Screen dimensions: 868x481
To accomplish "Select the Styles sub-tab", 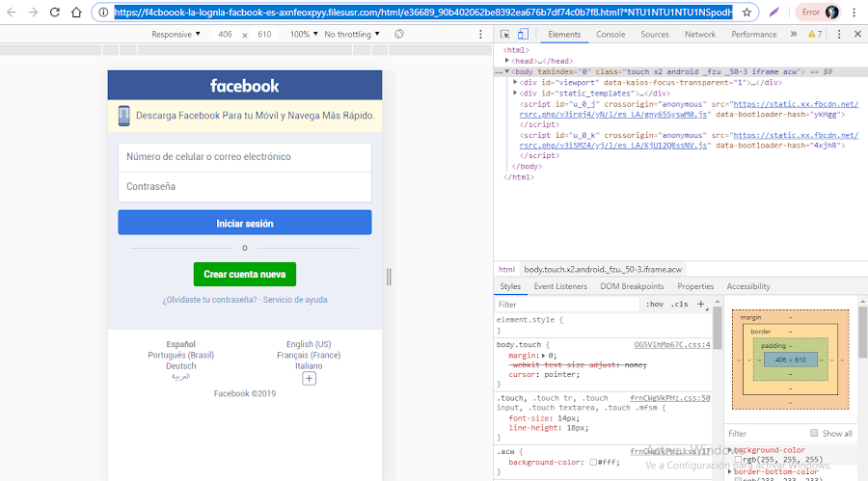I will [510, 286].
